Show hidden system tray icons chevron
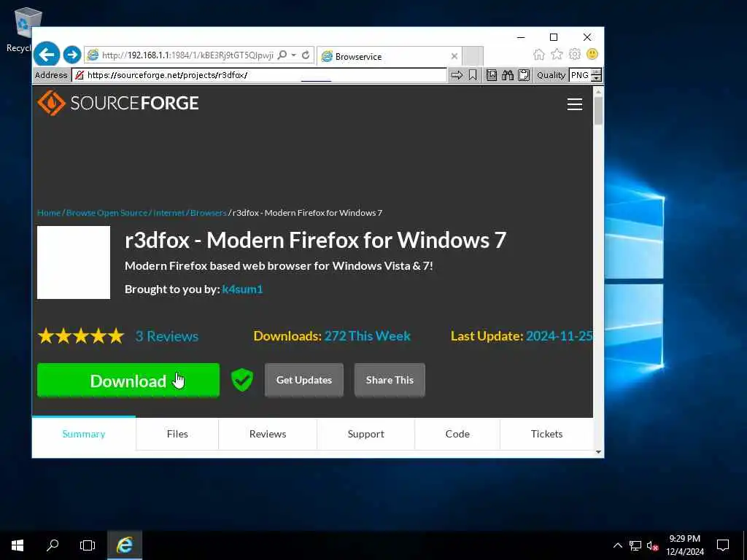This screenshot has height=560, width=747. 617,545
